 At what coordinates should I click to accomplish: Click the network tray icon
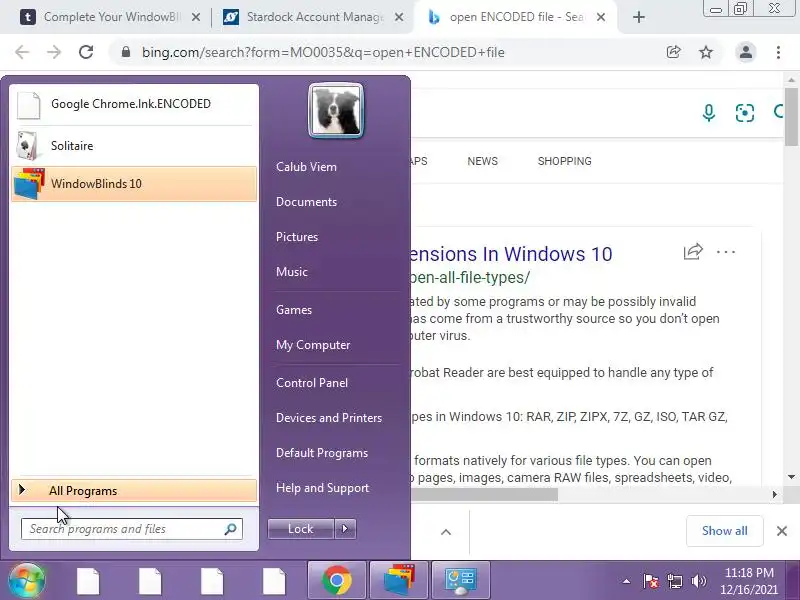pyautogui.click(x=674, y=581)
